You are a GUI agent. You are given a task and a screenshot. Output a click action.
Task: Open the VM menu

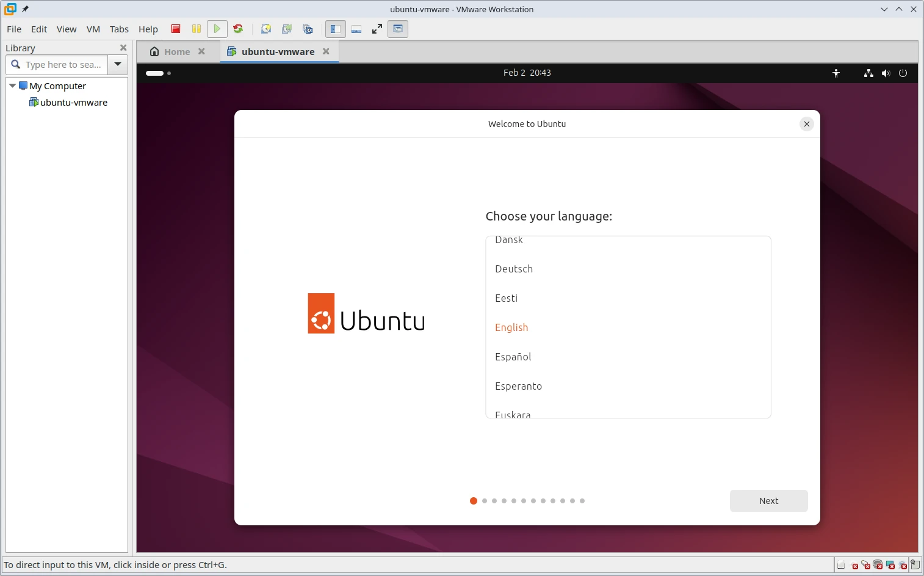pos(93,29)
